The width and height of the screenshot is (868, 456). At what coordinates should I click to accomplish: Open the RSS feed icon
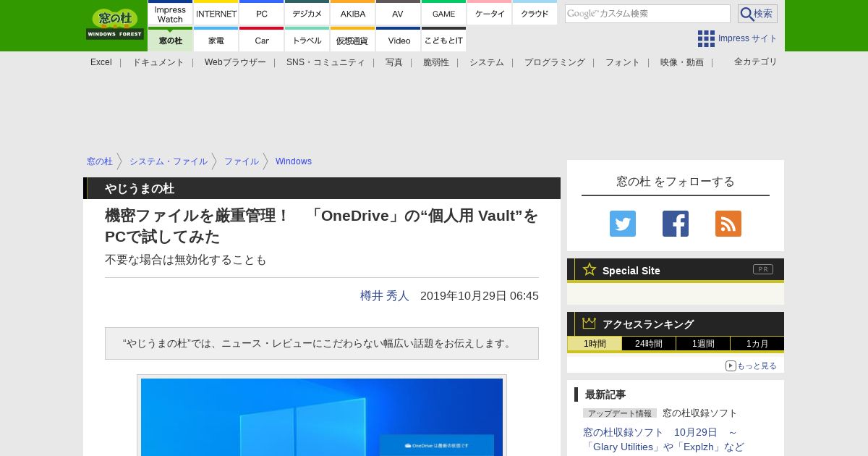coord(728,224)
